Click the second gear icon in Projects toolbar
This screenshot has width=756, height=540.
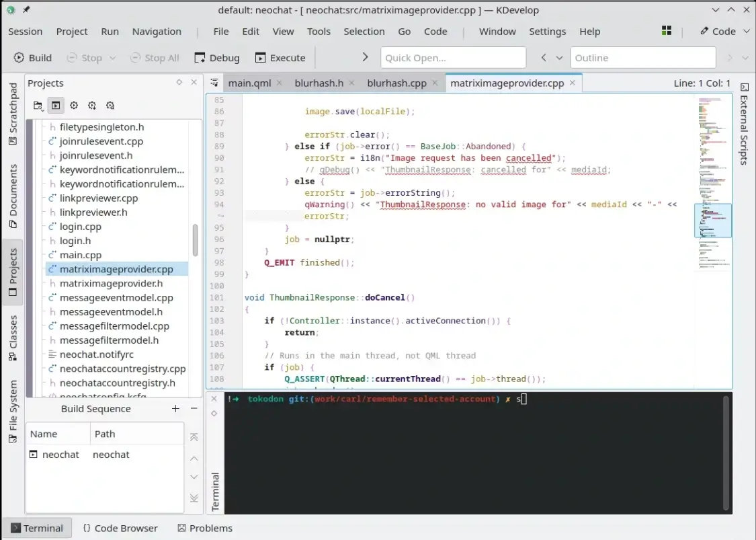92,105
